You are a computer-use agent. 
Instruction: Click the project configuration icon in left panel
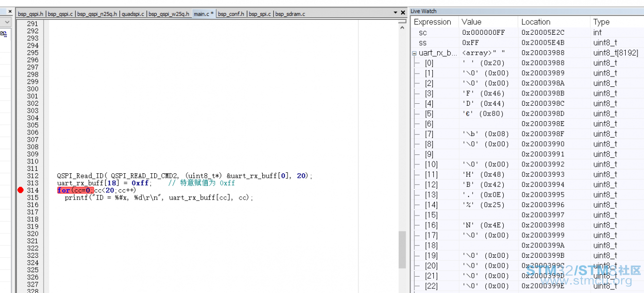(x=4, y=34)
